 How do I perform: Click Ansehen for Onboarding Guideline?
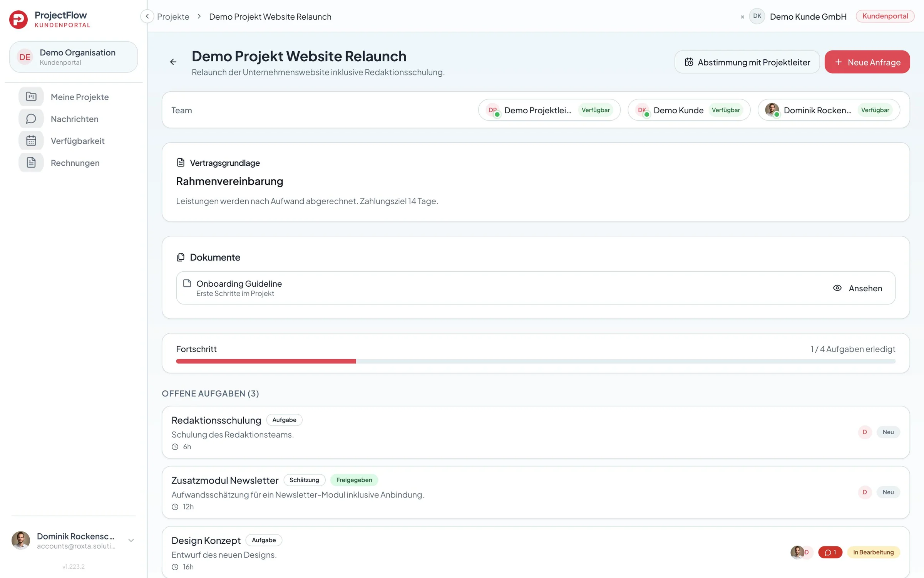(x=858, y=288)
